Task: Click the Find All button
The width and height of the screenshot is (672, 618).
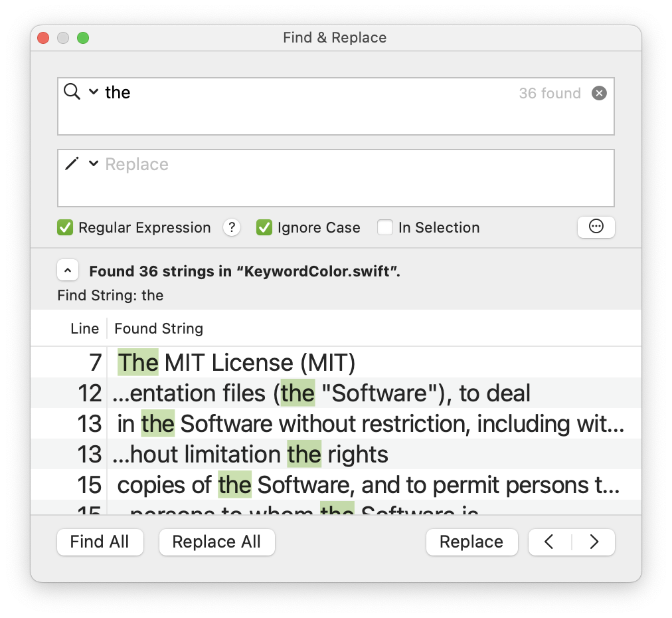Action: pos(100,542)
